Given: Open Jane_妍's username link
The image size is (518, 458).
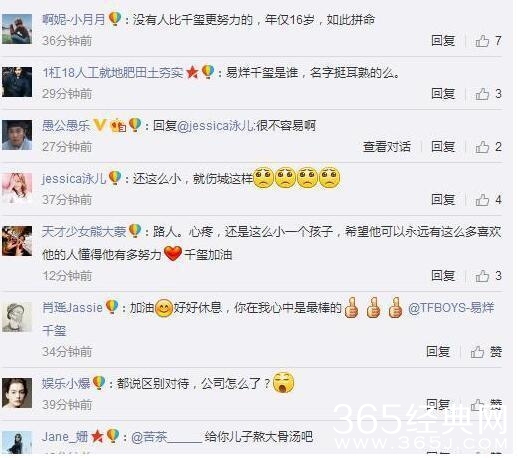Looking at the screenshot, I should click(x=65, y=436).
